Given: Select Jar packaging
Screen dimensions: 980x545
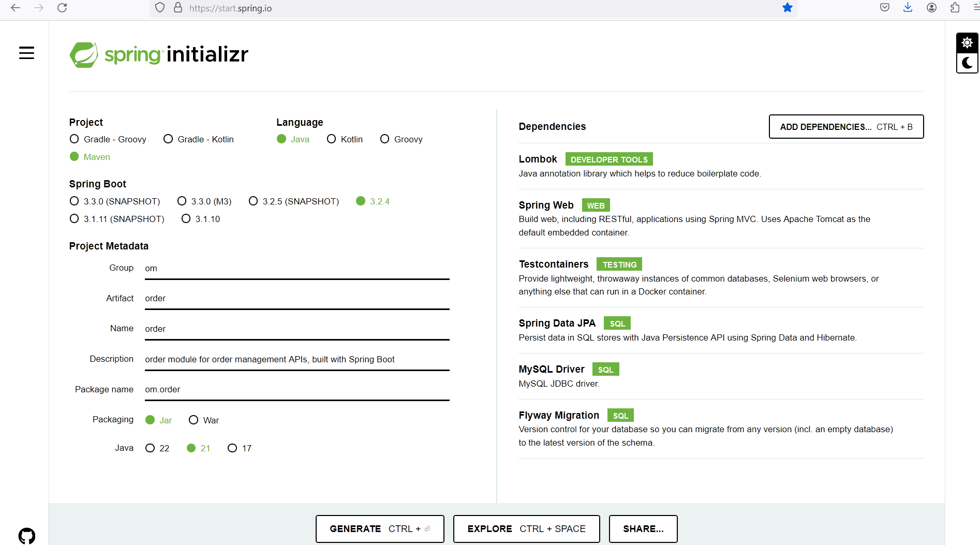Looking at the screenshot, I should tap(159, 420).
